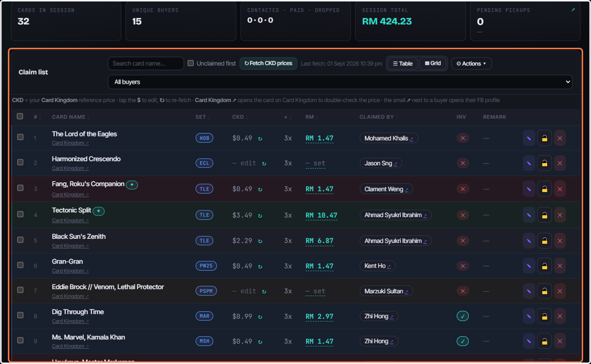The image size is (591, 364).
Task: Tick the select-all header checkbox
Action: (20, 116)
